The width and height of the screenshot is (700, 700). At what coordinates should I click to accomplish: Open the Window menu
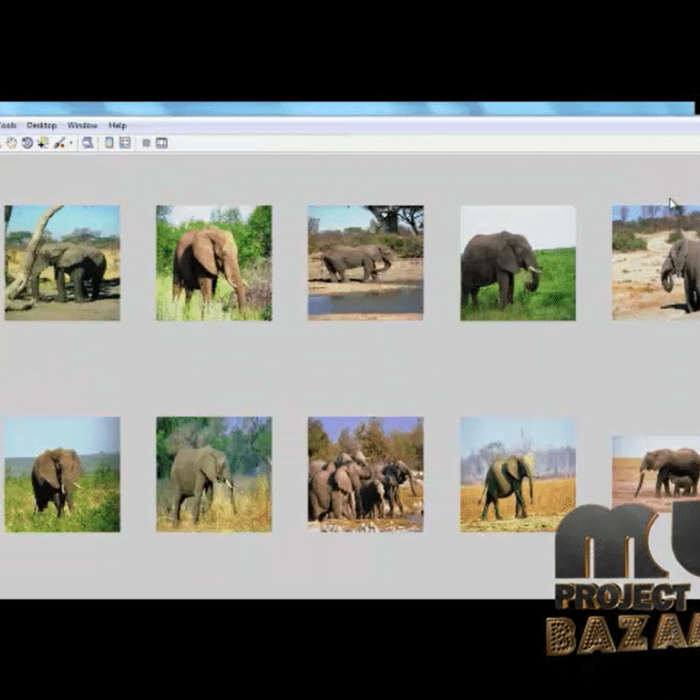coord(82,125)
